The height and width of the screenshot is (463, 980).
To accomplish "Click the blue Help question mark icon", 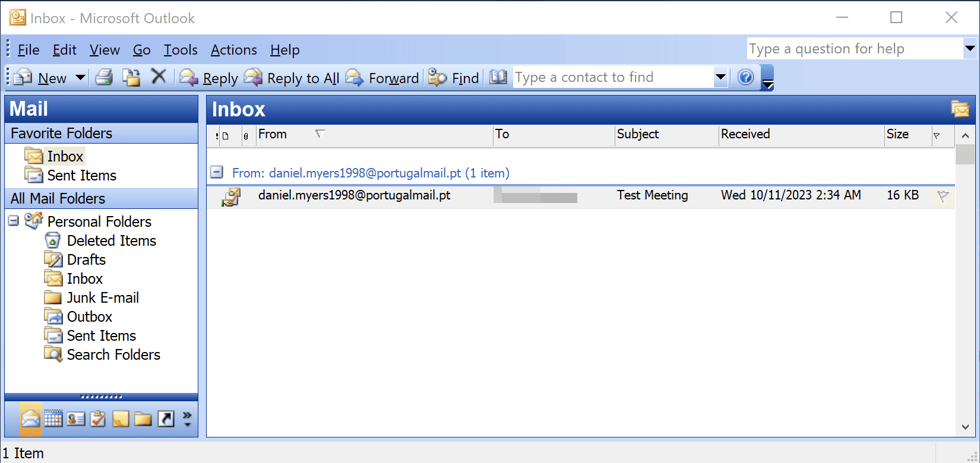I will (x=746, y=77).
